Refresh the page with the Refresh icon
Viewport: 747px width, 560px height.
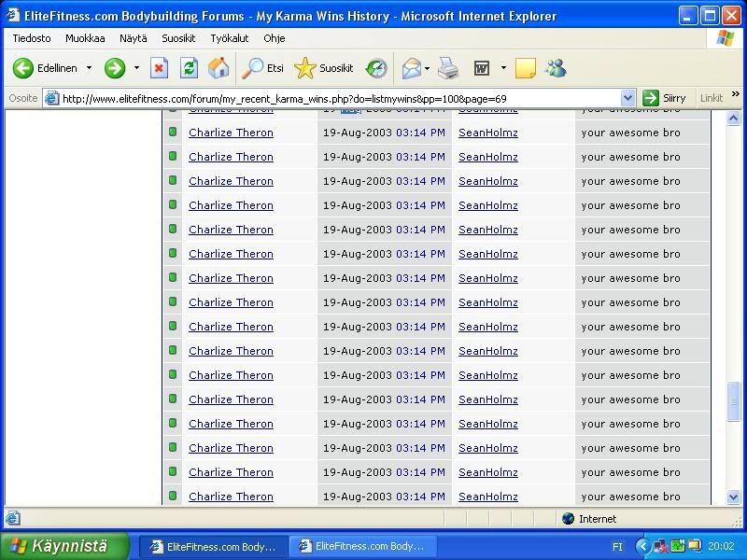point(189,68)
